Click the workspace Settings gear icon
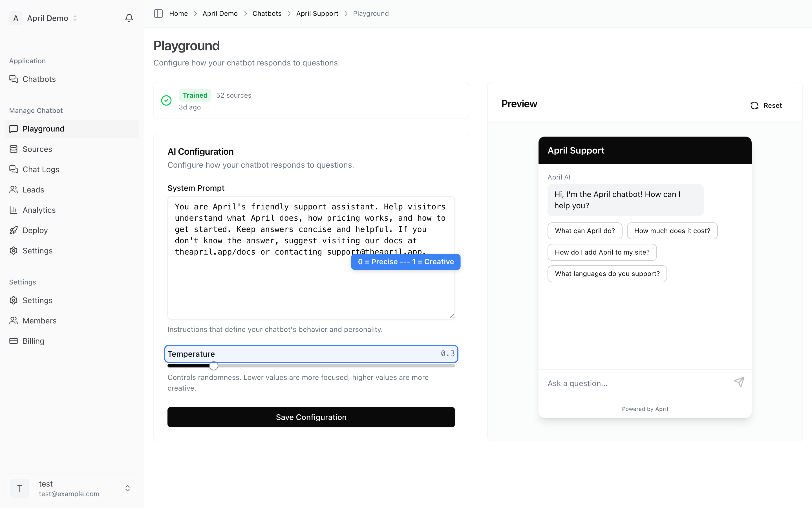The height and width of the screenshot is (508, 812). (14, 300)
